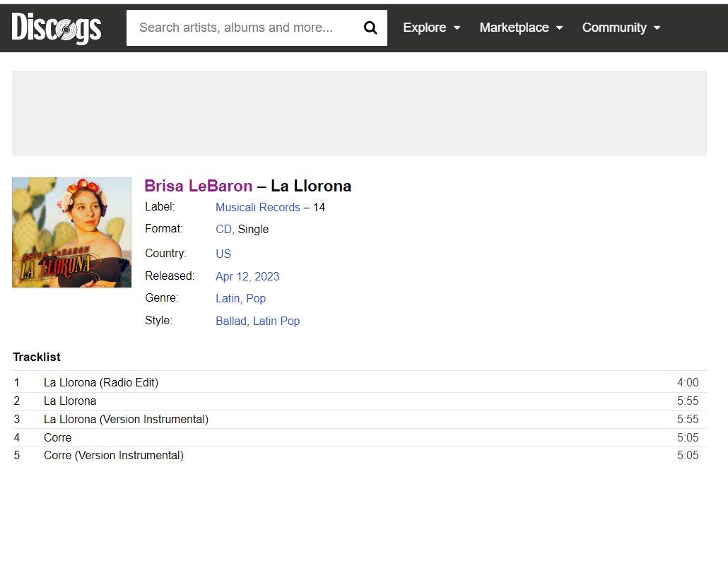Select the Latin genre link
The width and height of the screenshot is (728, 568).
coord(227,298)
